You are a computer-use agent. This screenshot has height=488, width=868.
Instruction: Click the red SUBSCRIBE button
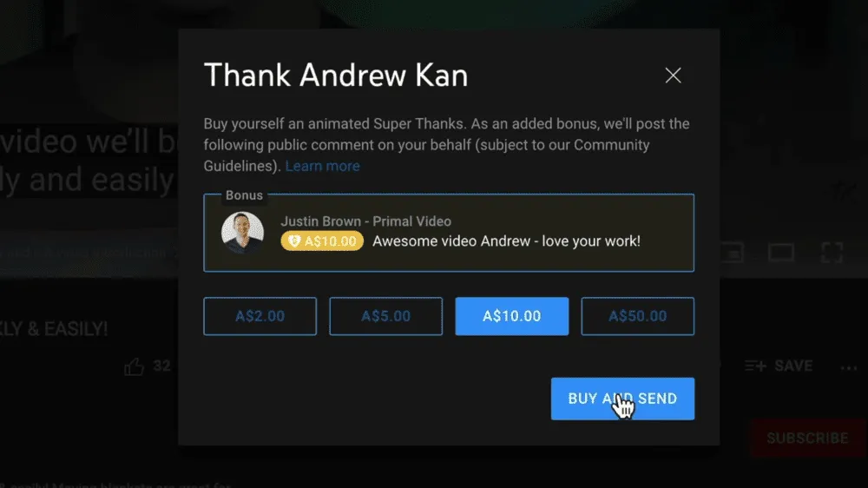pyautogui.click(x=807, y=439)
